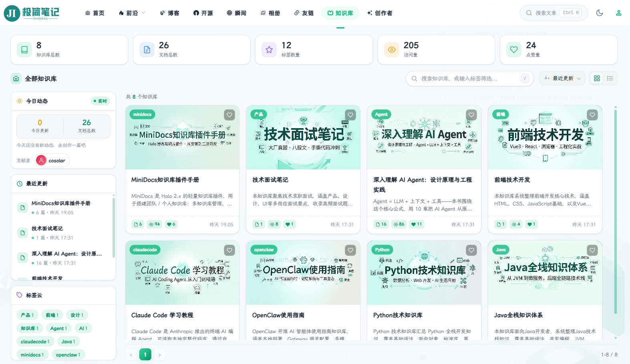Like the 技术面试笔记 card heart

(x=350, y=115)
